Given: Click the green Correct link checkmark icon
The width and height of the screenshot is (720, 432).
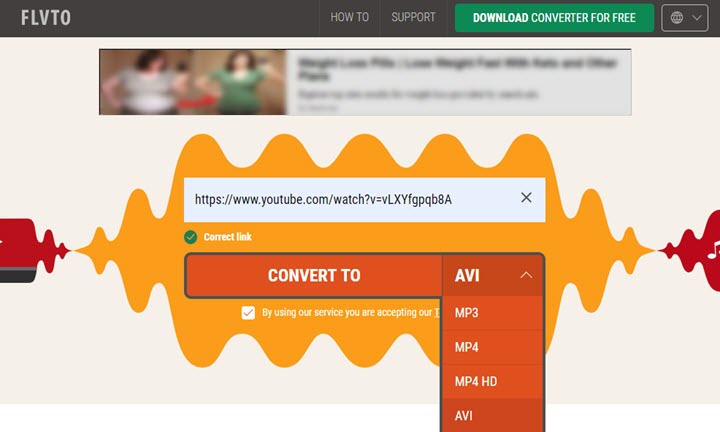Looking at the screenshot, I should pyautogui.click(x=191, y=237).
